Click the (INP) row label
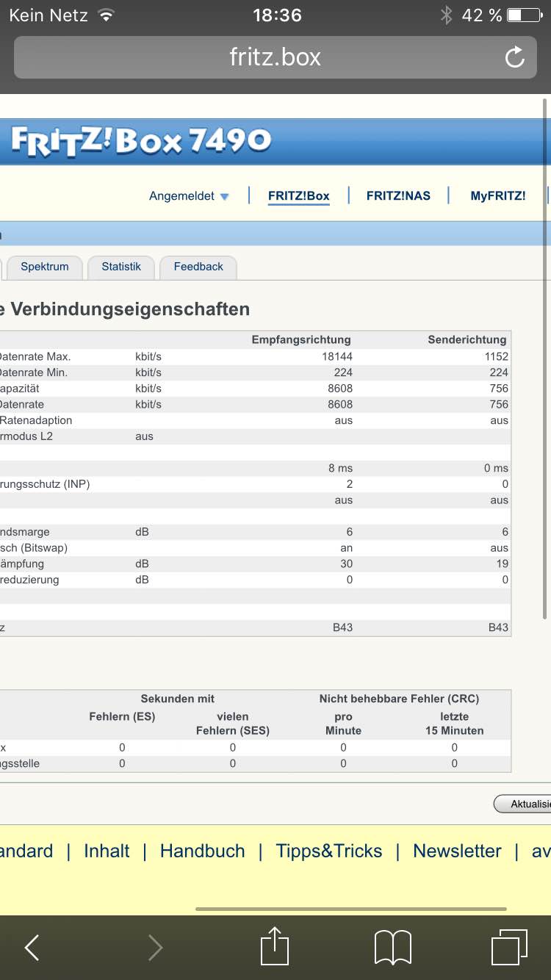Image resolution: width=551 pixels, height=980 pixels. point(45,484)
